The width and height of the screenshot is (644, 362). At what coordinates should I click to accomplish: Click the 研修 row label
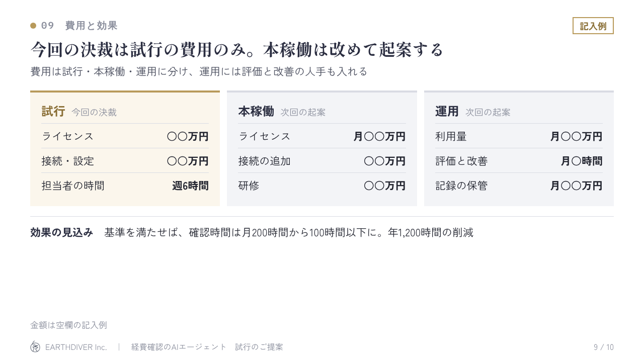[249, 186]
